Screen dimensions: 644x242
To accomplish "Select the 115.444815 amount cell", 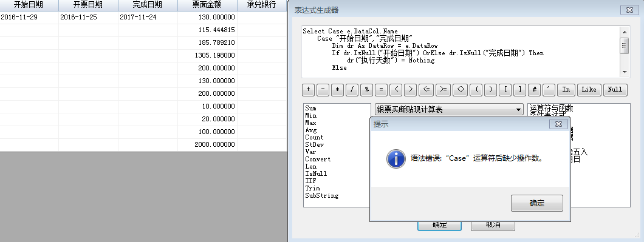I will [x=207, y=30].
